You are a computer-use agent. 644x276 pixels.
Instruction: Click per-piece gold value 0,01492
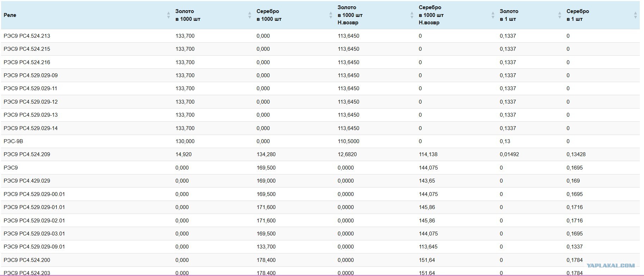509,154
